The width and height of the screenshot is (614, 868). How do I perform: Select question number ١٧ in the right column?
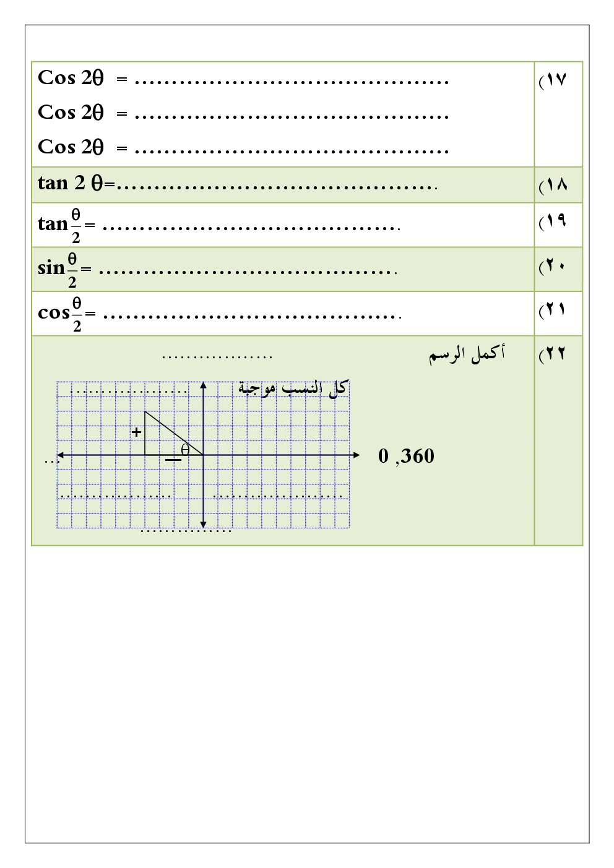point(553,80)
